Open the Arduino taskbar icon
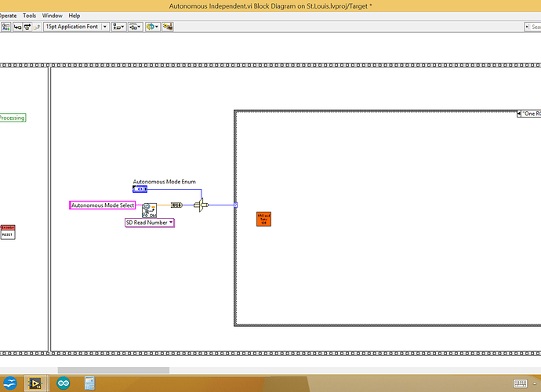541x392 pixels. coord(64,383)
